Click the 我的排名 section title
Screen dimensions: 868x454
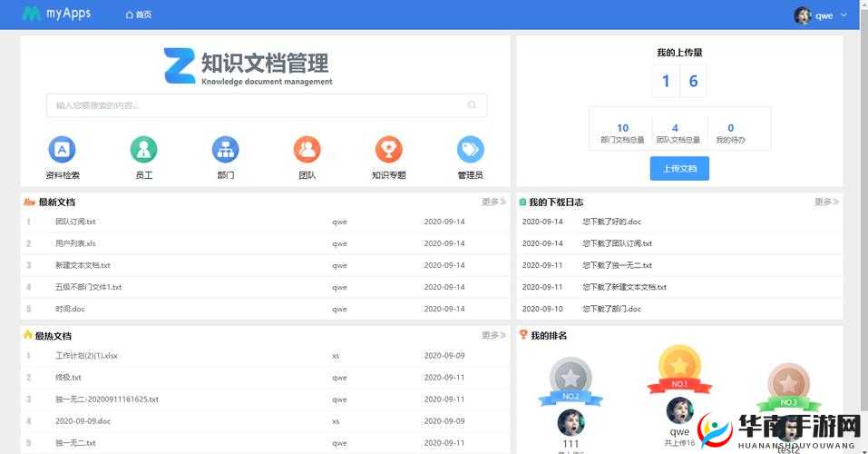(549, 335)
